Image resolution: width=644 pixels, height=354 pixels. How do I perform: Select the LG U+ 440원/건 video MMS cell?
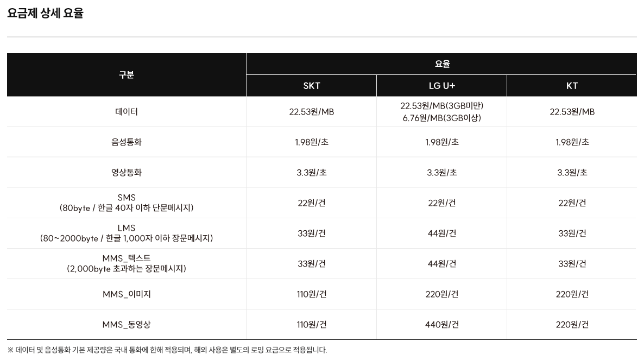coord(441,325)
